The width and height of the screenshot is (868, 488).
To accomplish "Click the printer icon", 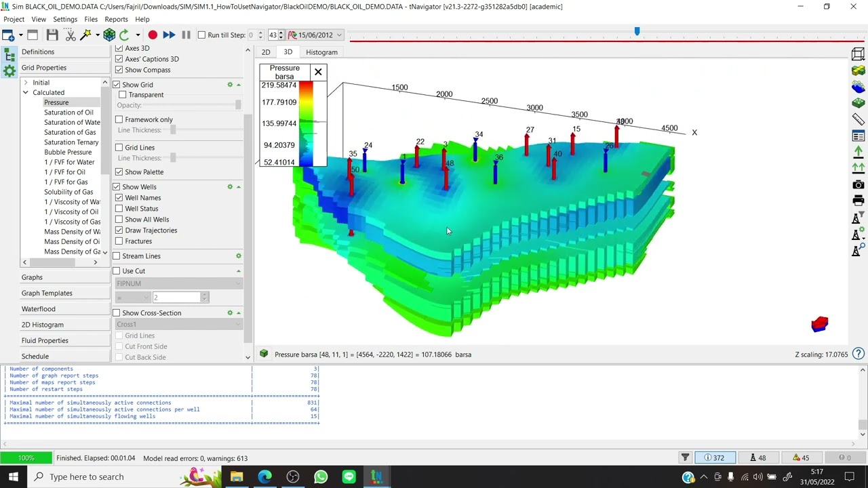I will coord(858,201).
